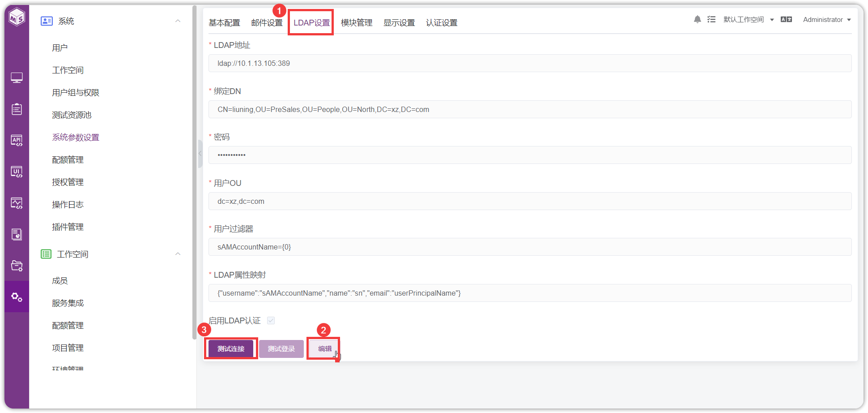Select 系统参数设置 menu item
The height and width of the screenshot is (413, 868).
tap(76, 138)
